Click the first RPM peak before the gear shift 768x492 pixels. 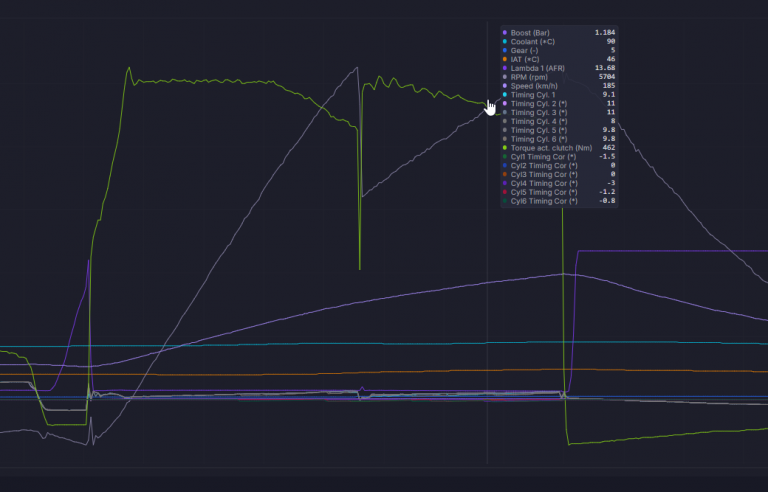click(x=357, y=68)
